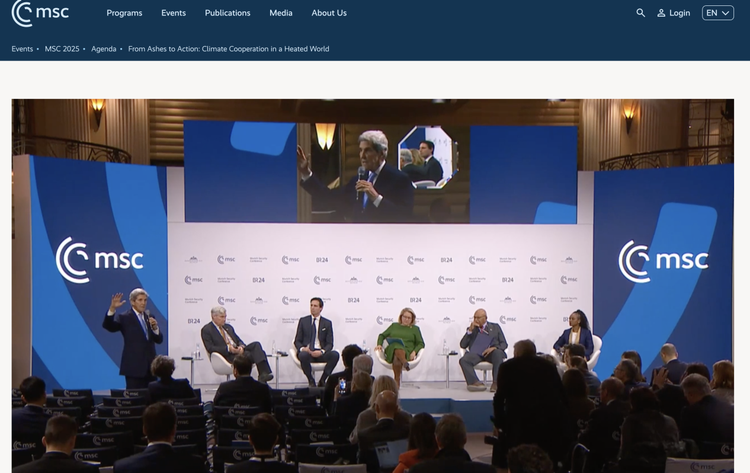This screenshot has width=750, height=473.
Task: Click the user profile icon beside Login
Action: [x=661, y=13]
